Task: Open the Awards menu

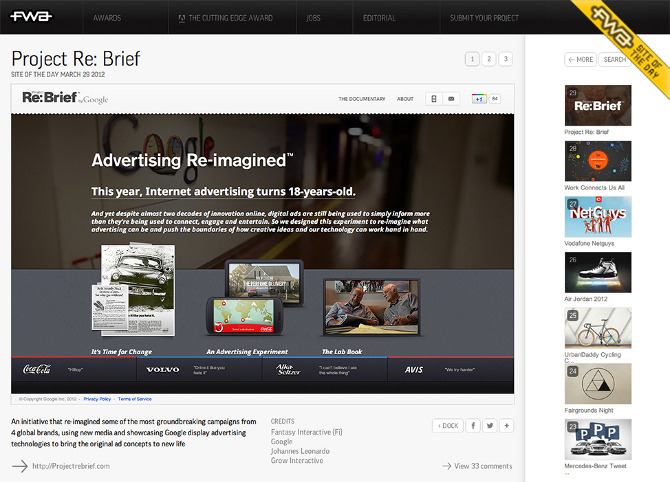Action: pyautogui.click(x=107, y=18)
